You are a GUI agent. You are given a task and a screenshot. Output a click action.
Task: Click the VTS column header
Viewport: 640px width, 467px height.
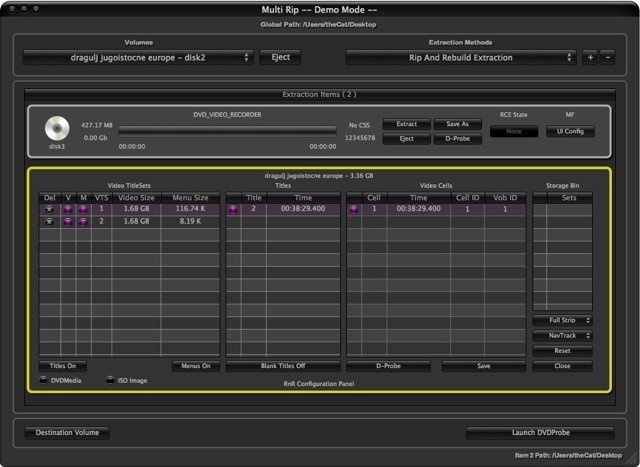[x=101, y=198]
